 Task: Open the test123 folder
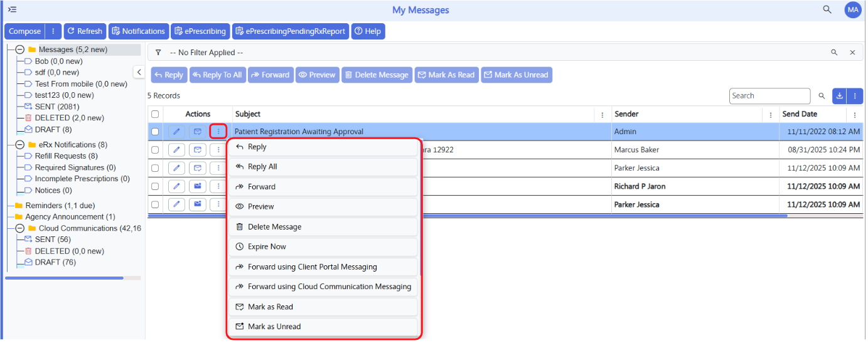pos(64,95)
